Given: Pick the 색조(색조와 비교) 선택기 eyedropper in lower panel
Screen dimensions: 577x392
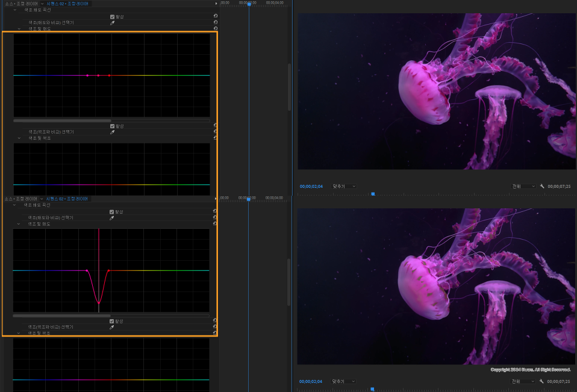Looking at the screenshot, I should (x=112, y=327).
